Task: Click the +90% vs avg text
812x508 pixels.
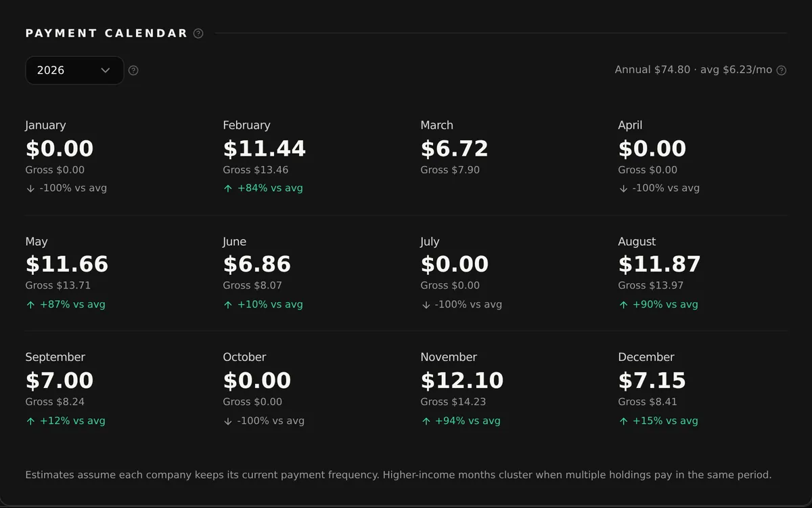Action: [x=665, y=305]
